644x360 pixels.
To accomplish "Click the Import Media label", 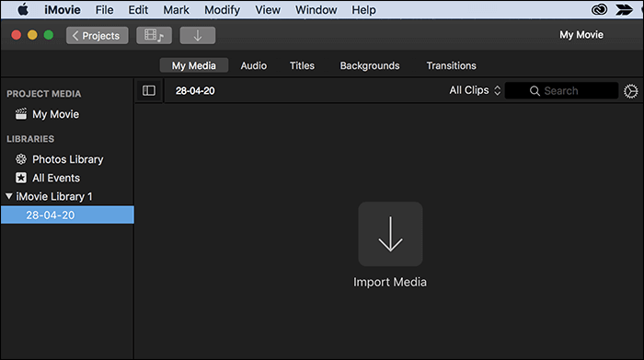I will pyautogui.click(x=390, y=282).
